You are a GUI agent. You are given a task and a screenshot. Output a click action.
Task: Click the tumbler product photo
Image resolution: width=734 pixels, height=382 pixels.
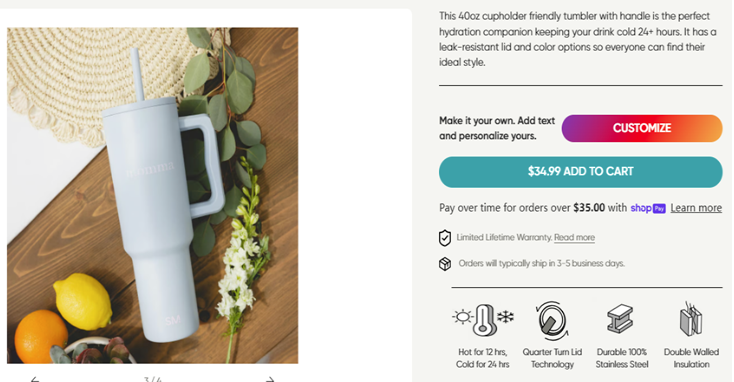[x=153, y=195]
